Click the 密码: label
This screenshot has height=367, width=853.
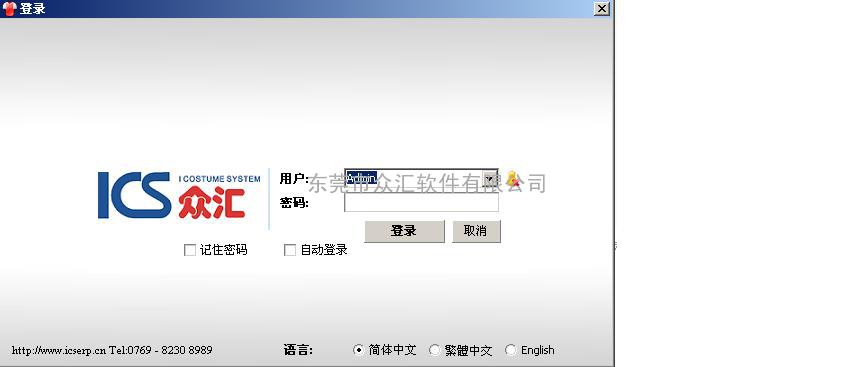click(294, 203)
